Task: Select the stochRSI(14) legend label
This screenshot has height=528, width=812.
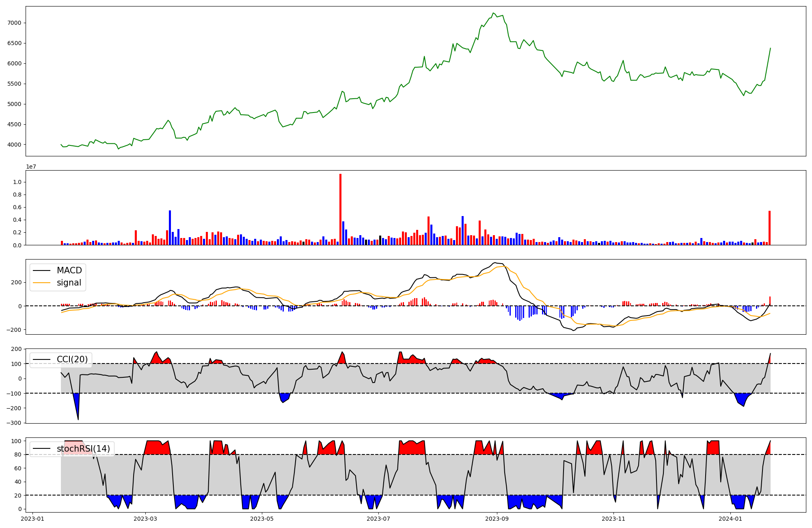Action: (83, 448)
